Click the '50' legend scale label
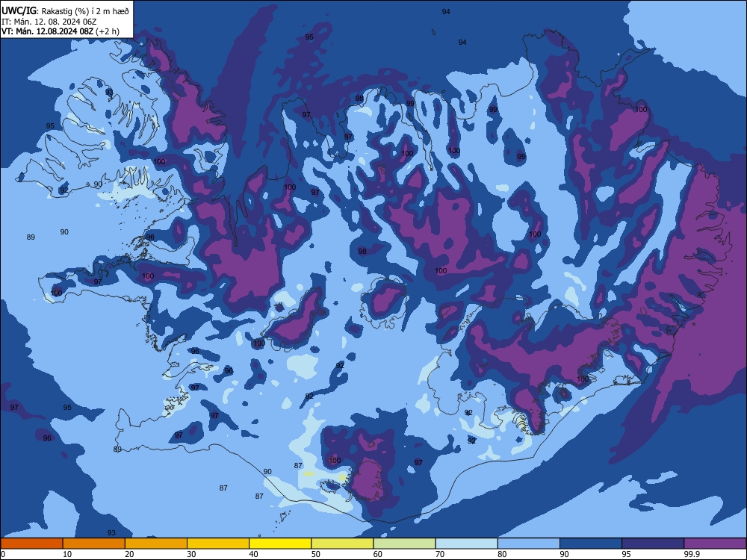The height and width of the screenshot is (560, 747). coord(316,554)
